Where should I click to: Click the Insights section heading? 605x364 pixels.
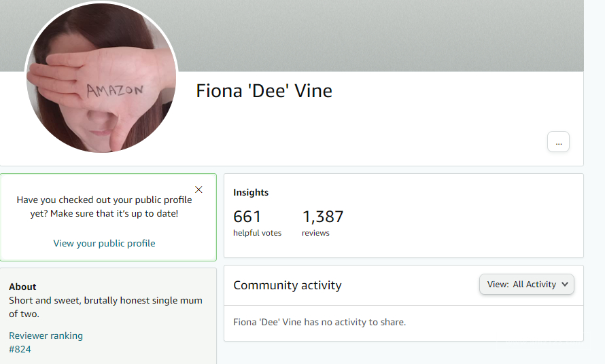click(x=251, y=192)
